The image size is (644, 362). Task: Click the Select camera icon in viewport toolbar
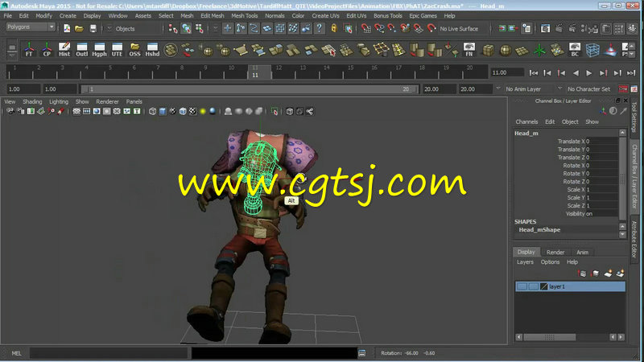tap(10, 111)
